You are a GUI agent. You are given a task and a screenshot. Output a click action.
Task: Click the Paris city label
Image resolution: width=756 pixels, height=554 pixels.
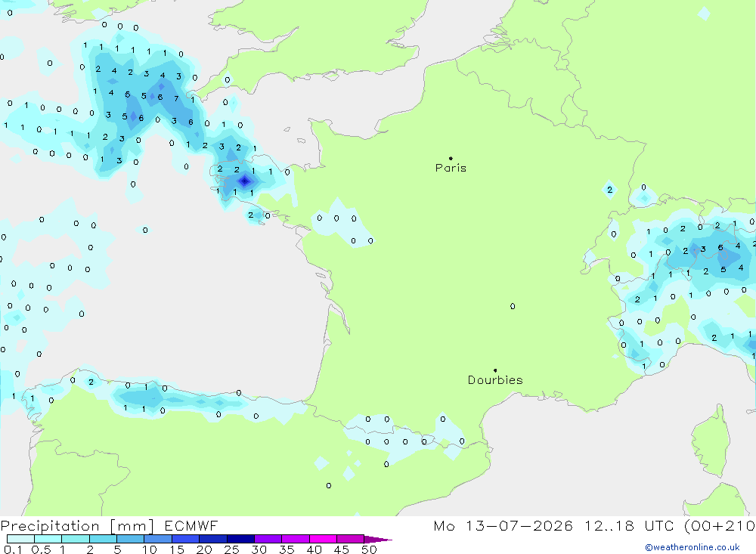coord(451,168)
